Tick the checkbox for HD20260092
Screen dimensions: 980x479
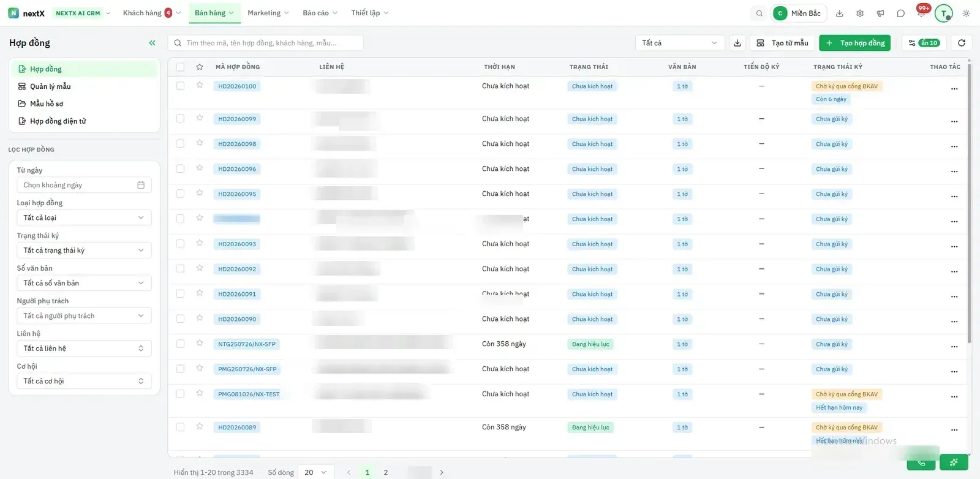[x=180, y=268]
